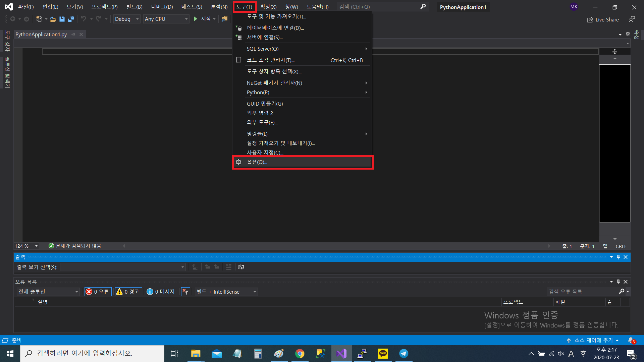Screen dimensions: 644x362
Task: Pin the PythonApplication1.py tab
Action: tap(73, 35)
